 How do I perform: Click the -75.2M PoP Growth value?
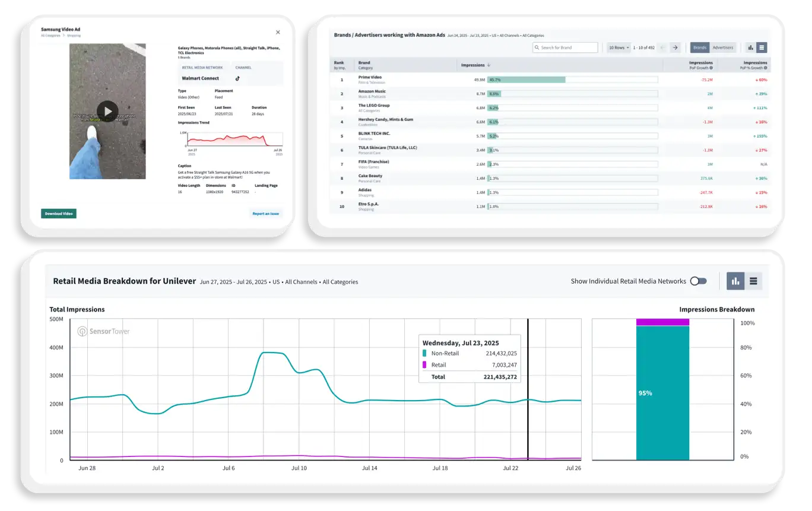click(x=706, y=80)
